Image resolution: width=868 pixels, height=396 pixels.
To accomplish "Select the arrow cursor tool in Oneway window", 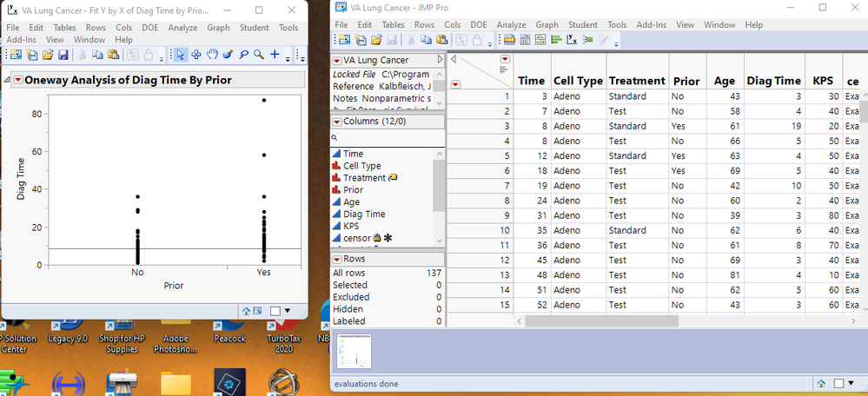I will pyautogui.click(x=180, y=54).
